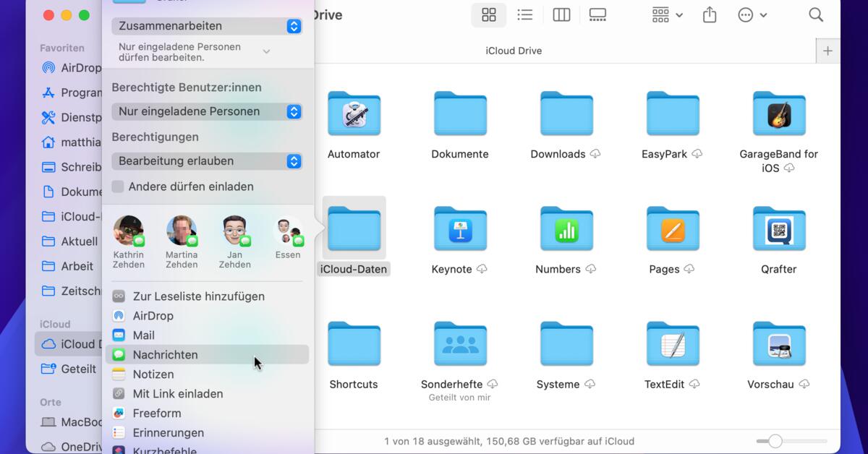The width and height of the screenshot is (868, 454).
Task: Enable 'Andere dürfen einladen' checkbox
Action: 117,187
